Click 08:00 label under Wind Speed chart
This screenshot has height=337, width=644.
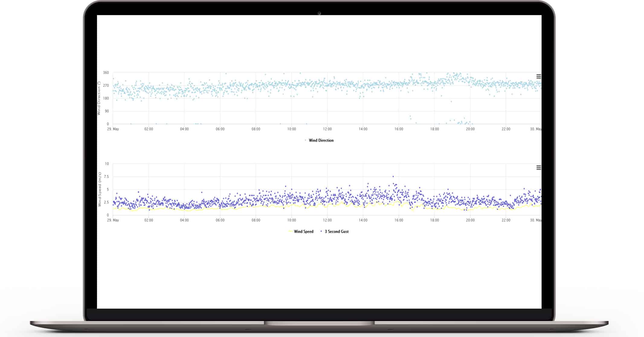pyautogui.click(x=256, y=220)
